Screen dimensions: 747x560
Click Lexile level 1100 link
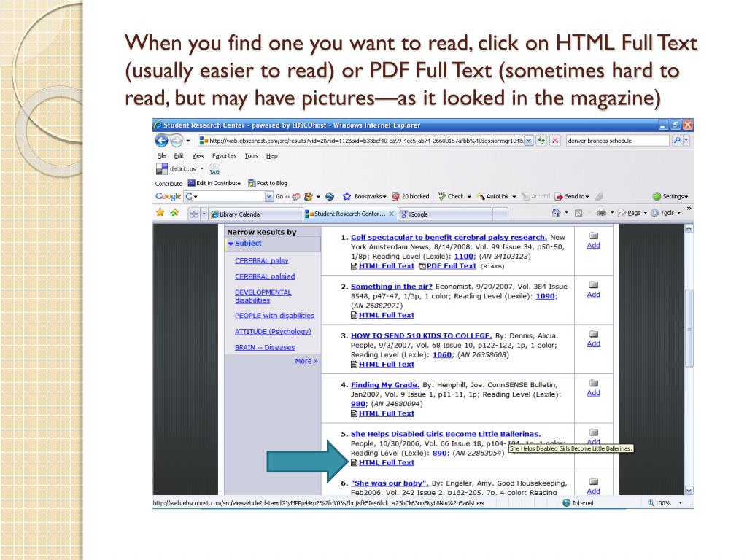tap(463, 256)
